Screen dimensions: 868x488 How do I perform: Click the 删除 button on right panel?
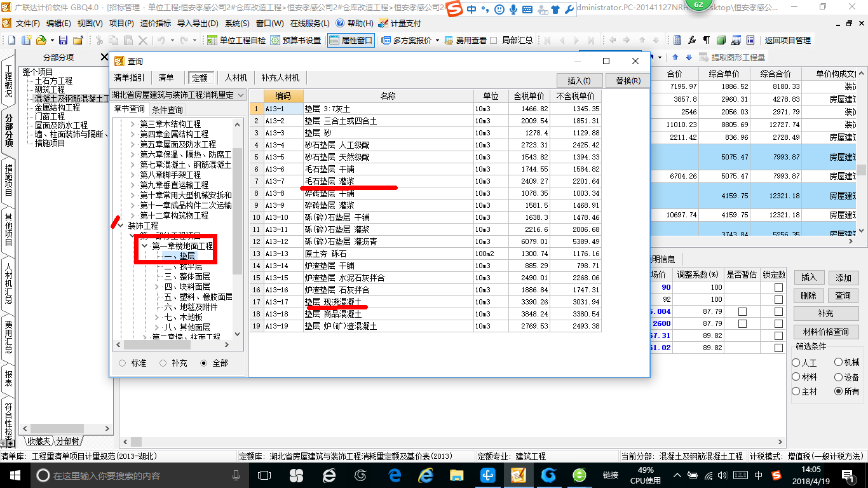808,295
